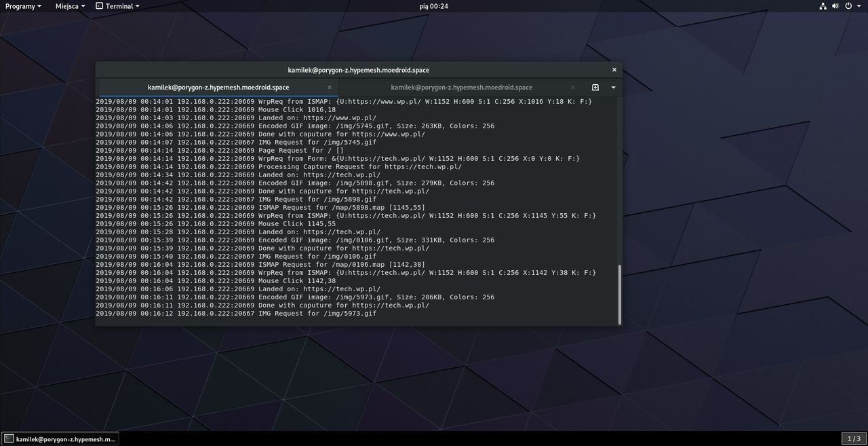Click the workspace switcher showing 1 / 3
868x446 pixels.
pyautogui.click(x=854, y=439)
